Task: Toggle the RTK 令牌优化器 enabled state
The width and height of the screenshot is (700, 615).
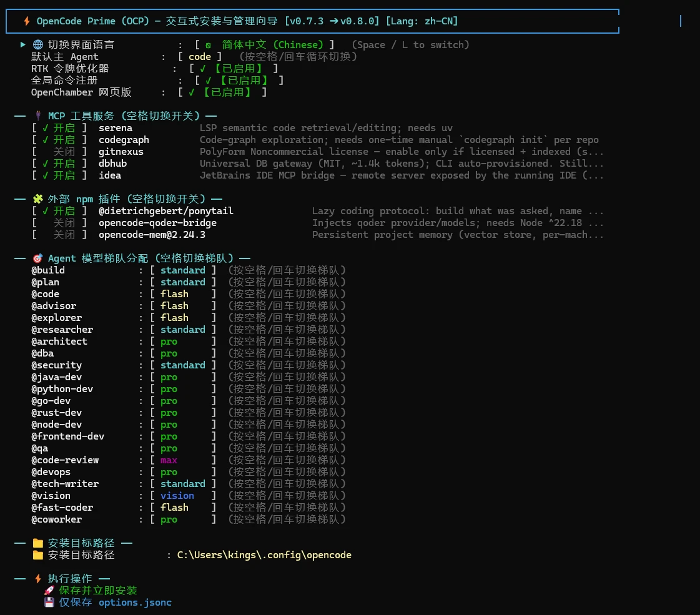Action: point(234,68)
